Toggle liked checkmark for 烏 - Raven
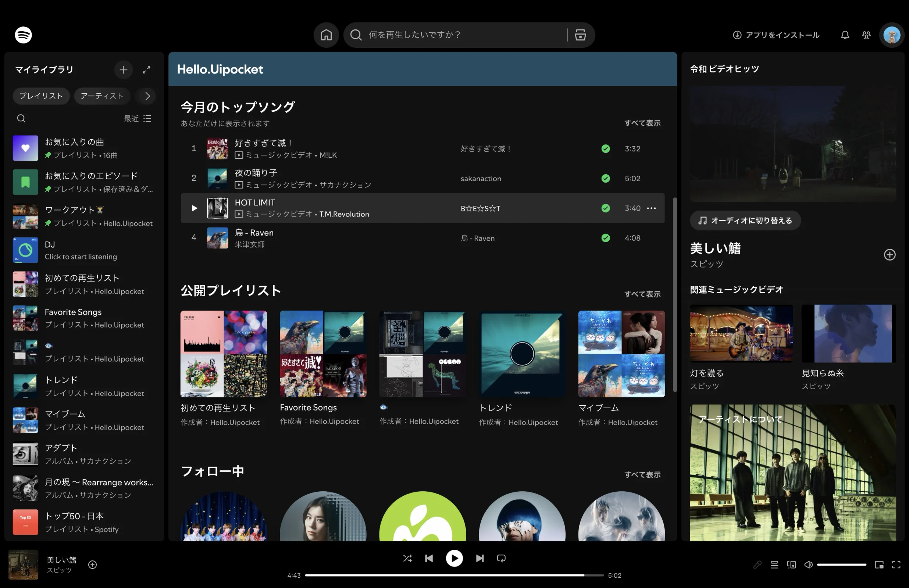This screenshot has height=588, width=909. click(605, 238)
